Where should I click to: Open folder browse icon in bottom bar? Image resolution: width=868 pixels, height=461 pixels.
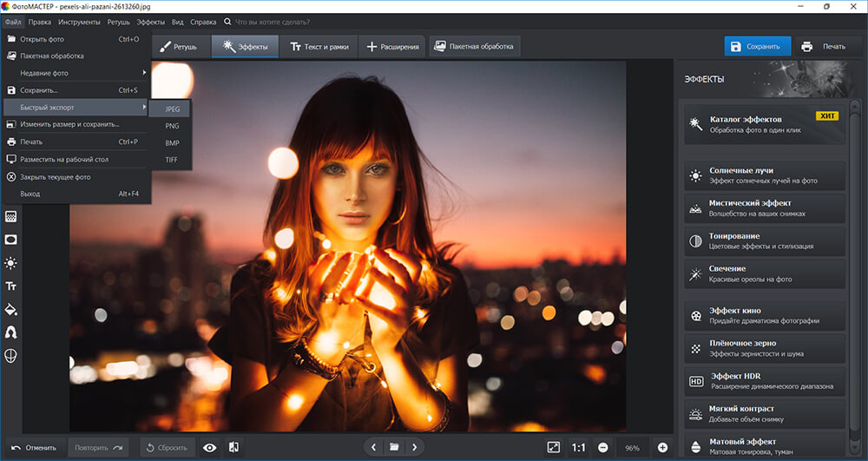pyautogui.click(x=394, y=447)
